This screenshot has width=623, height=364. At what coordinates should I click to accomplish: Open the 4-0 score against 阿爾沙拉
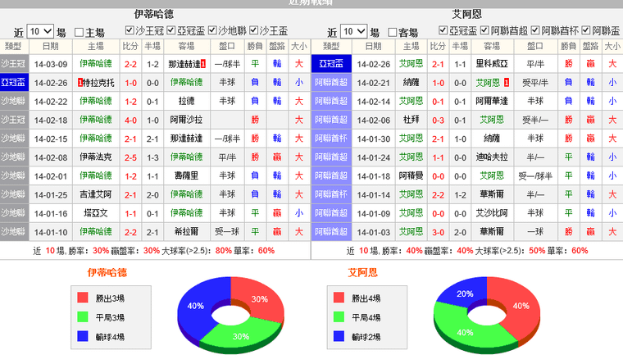(x=130, y=120)
